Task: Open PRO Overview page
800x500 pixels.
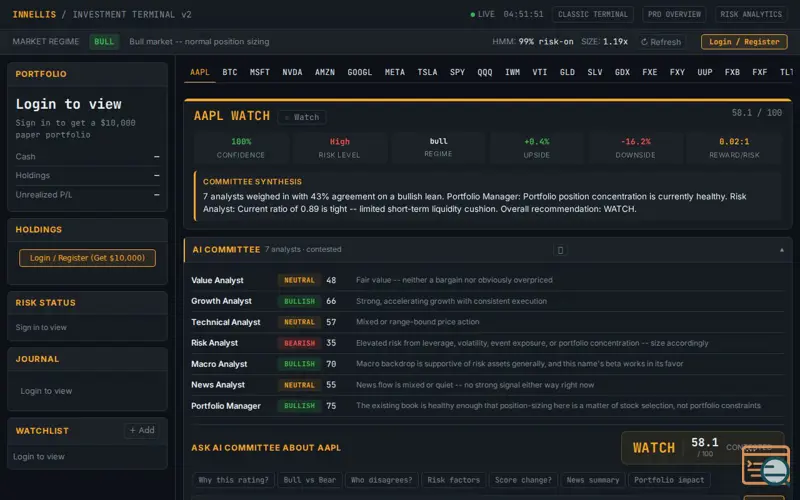Action: 674,14
